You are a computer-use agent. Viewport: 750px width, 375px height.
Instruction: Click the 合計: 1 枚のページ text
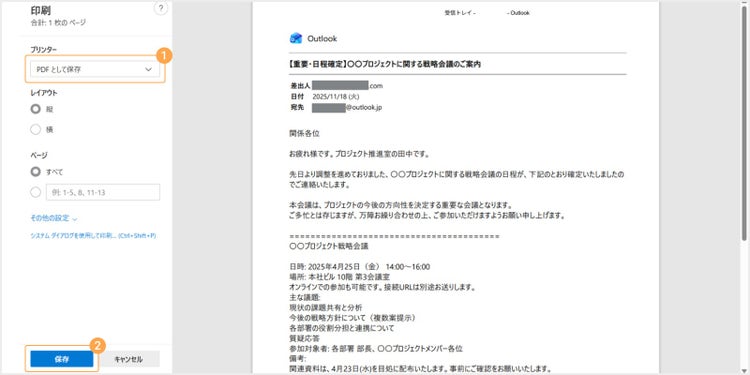click(x=58, y=22)
